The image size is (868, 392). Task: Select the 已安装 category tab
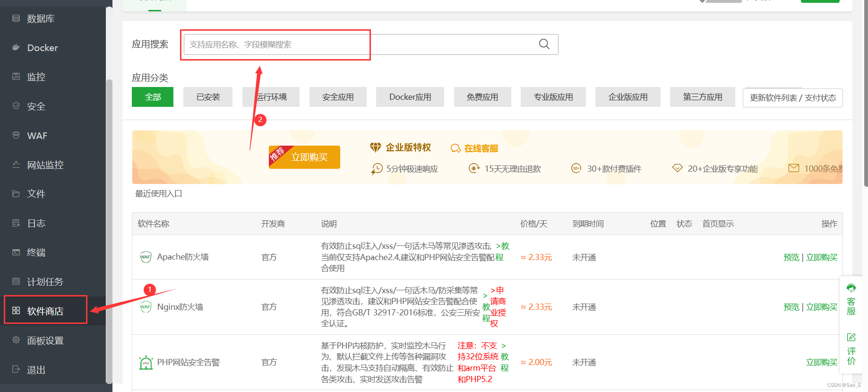coord(208,97)
